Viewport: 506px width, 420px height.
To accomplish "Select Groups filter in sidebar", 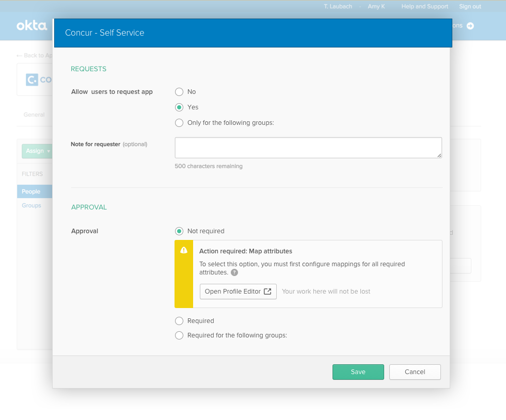I will [x=31, y=205].
